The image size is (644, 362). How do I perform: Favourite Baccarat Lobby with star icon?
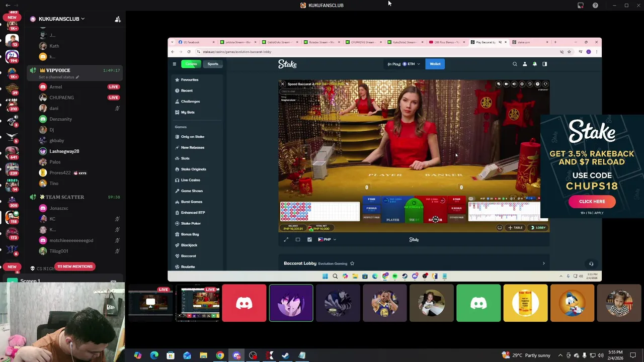coord(352,263)
